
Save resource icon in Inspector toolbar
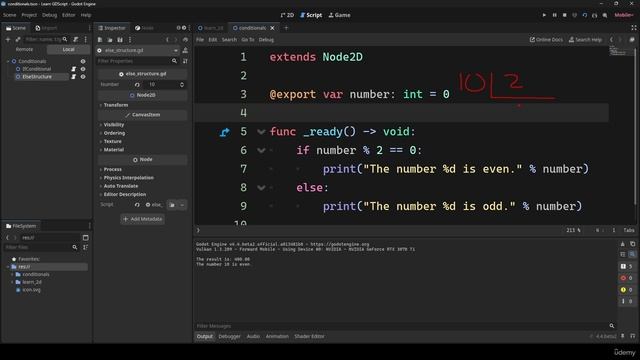tap(120, 40)
